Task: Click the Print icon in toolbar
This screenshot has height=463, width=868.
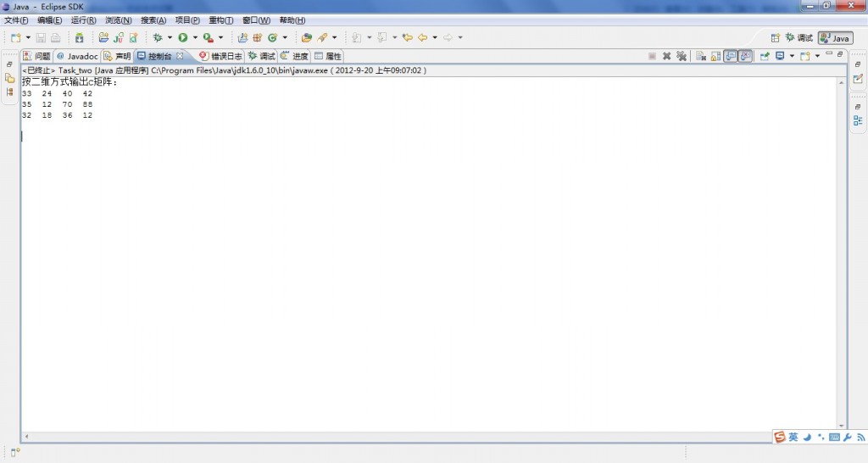Action: click(55, 37)
